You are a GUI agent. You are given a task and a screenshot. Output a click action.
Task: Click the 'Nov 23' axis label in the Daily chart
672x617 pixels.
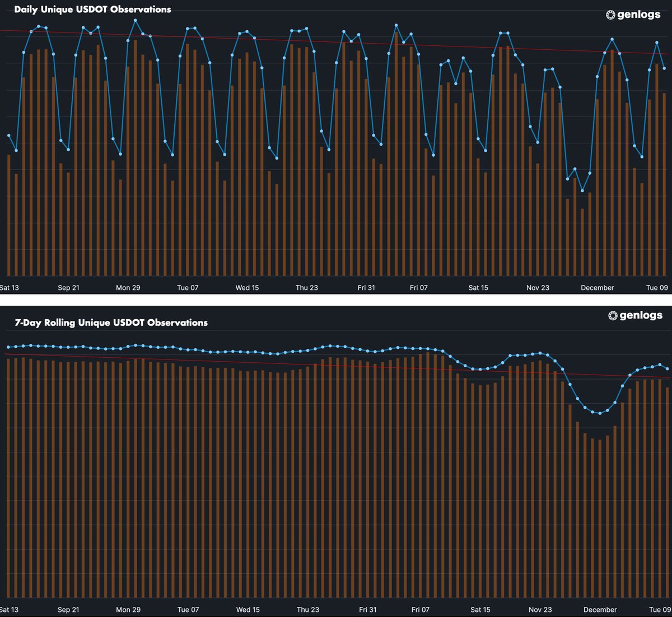coord(538,288)
